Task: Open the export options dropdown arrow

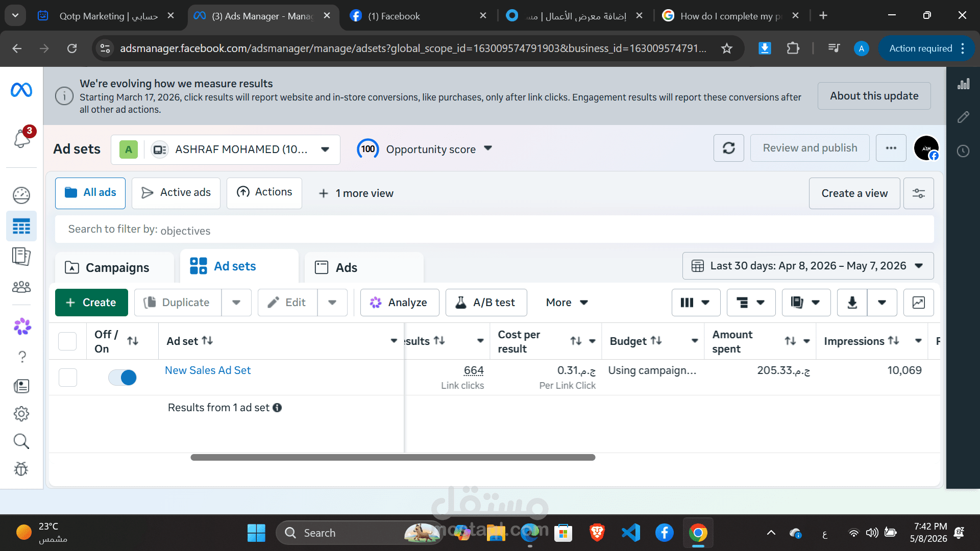Action: pyautogui.click(x=882, y=303)
